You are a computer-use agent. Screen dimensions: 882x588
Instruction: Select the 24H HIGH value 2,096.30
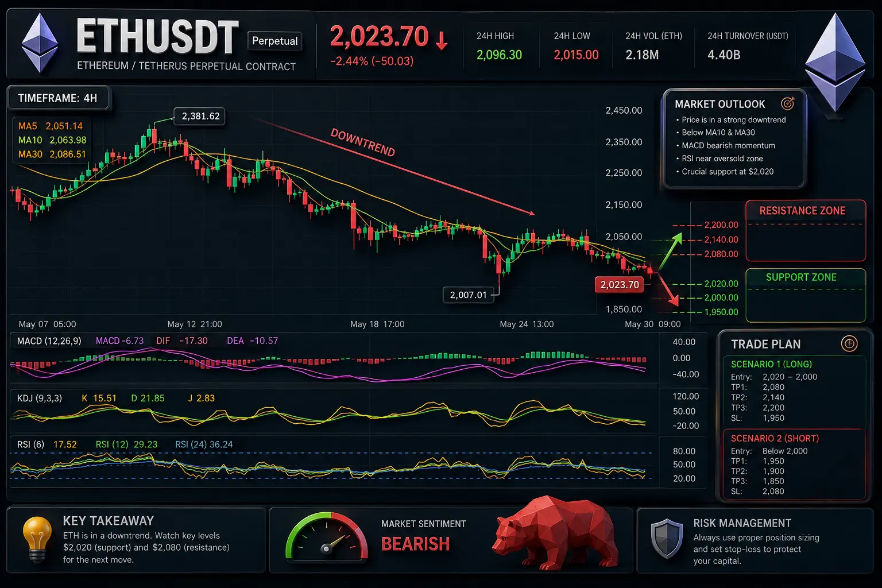pyautogui.click(x=499, y=55)
